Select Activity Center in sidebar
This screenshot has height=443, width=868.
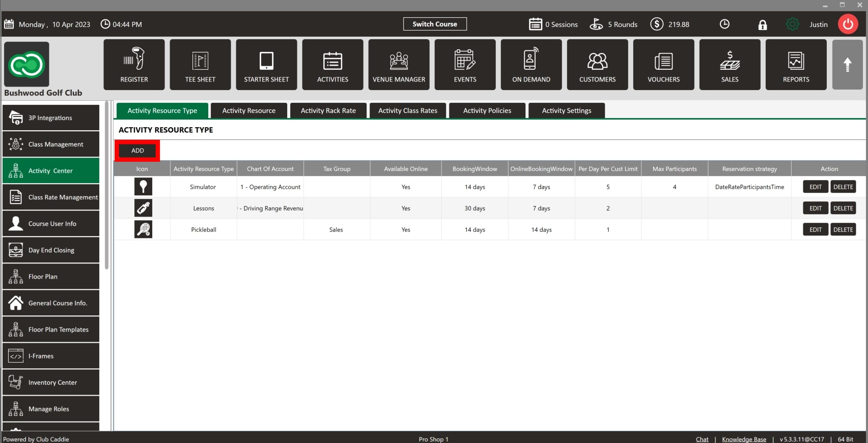pos(51,170)
